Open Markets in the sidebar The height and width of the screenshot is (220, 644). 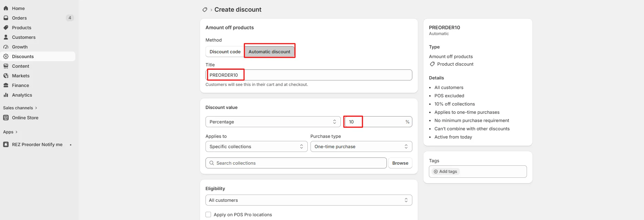tap(38, 76)
